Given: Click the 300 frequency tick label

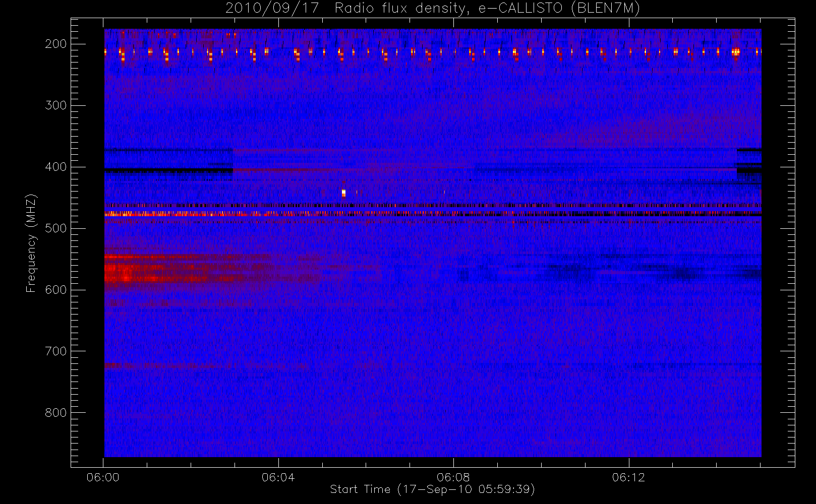Looking at the screenshot, I should (56, 105).
